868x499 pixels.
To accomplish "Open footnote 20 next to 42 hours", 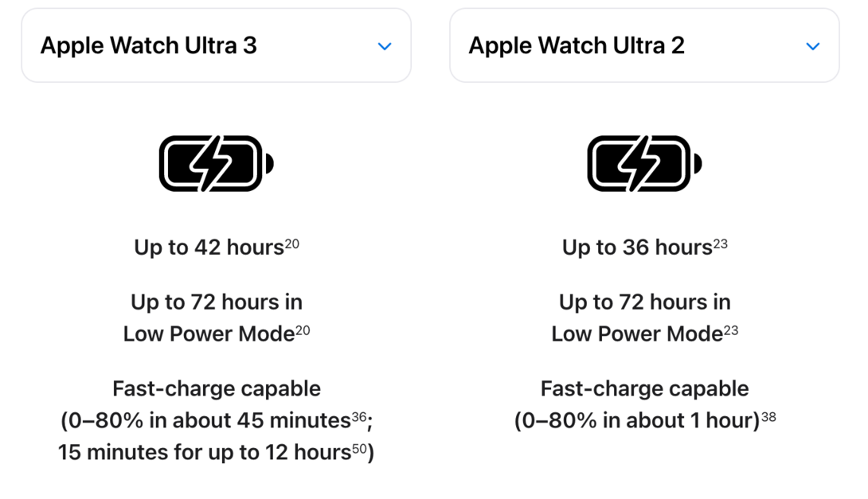I will (291, 244).
